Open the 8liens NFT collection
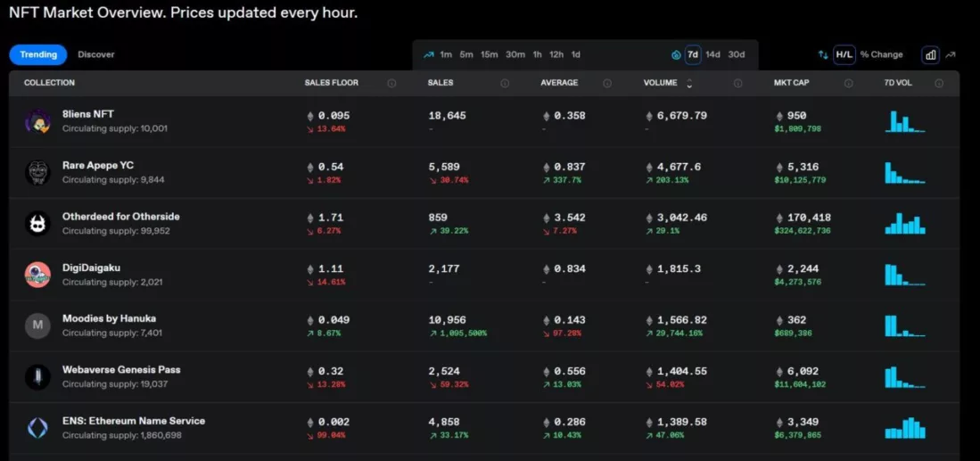 point(88,113)
